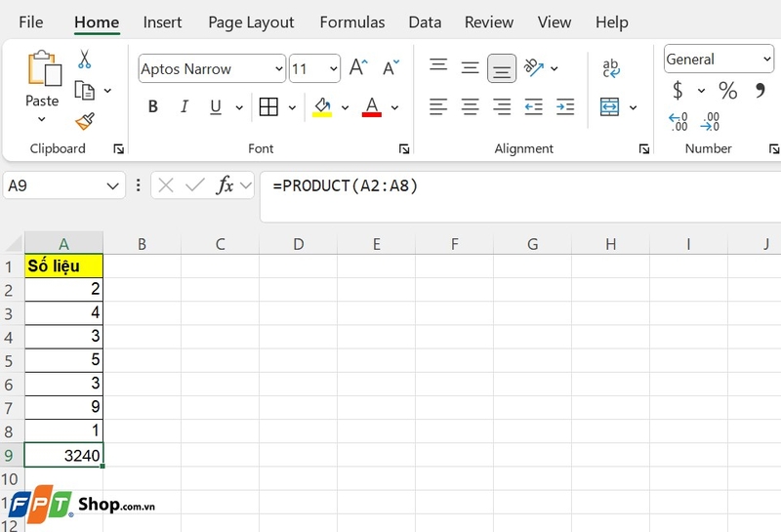Switch to the Review tab
The image size is (781, 532).
[x=489, y=22]
